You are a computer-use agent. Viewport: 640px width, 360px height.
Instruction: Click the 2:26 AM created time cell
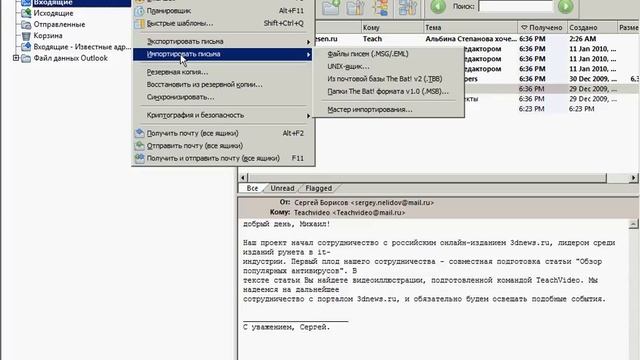(583, 39)
